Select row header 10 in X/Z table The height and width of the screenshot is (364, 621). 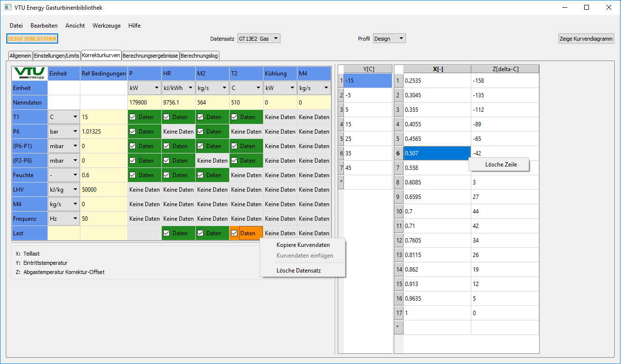(x=399, y=212)
